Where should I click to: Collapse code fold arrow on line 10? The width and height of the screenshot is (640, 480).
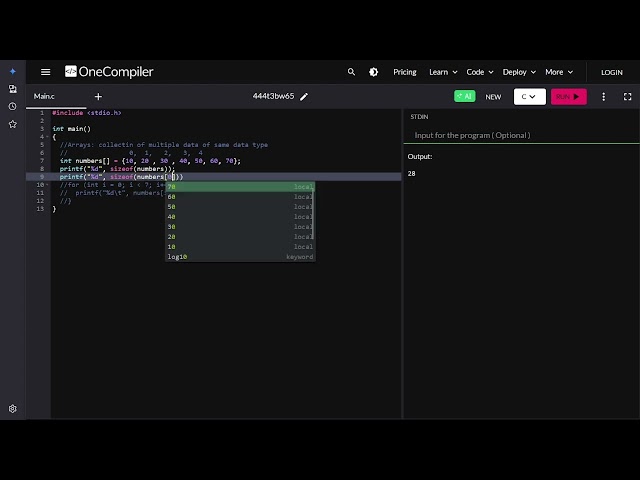click(x=47, y=185)
